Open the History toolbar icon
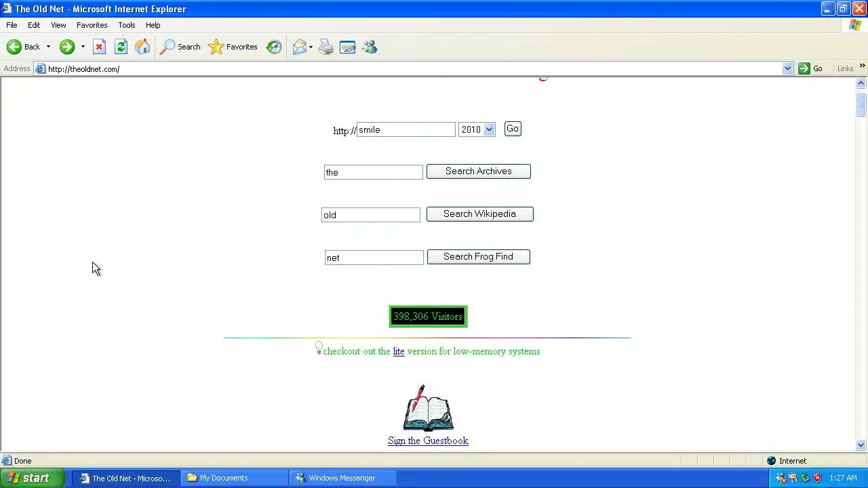This screenshot has width=868, height=488. pos(274,47)
